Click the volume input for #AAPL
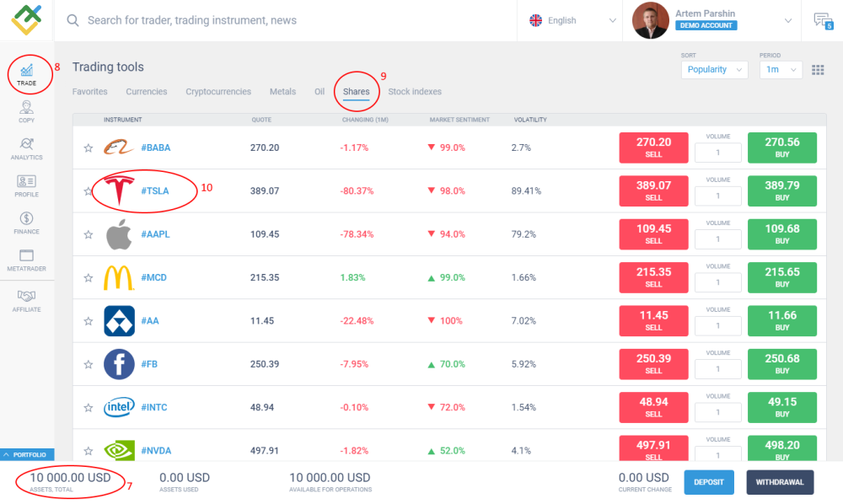The height and width of the screenshot is (504, 843). (x=717, y=239)
